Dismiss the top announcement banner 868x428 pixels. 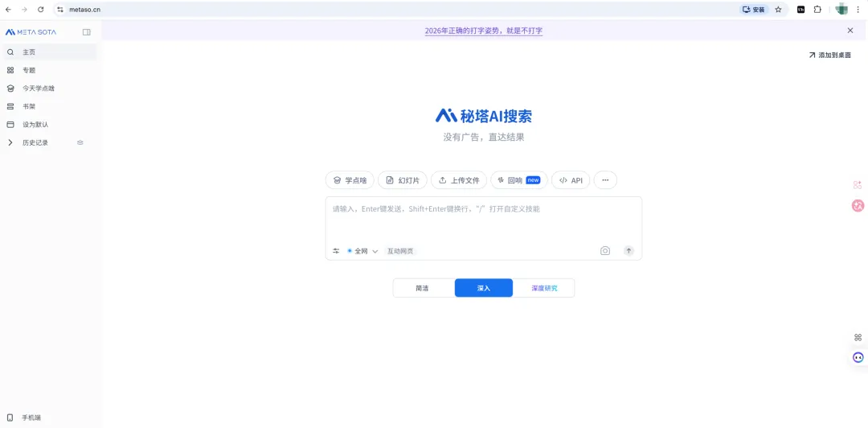850,31
